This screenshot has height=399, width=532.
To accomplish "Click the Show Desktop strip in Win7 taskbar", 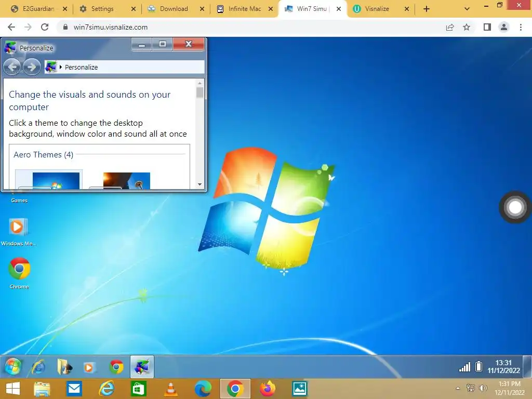I will tap(527, 367).
